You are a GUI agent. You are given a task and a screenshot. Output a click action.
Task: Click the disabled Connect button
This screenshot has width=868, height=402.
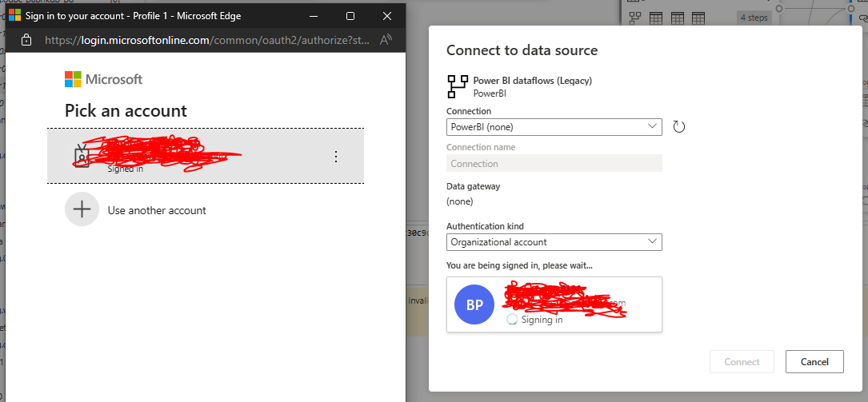tap(742, 361)
